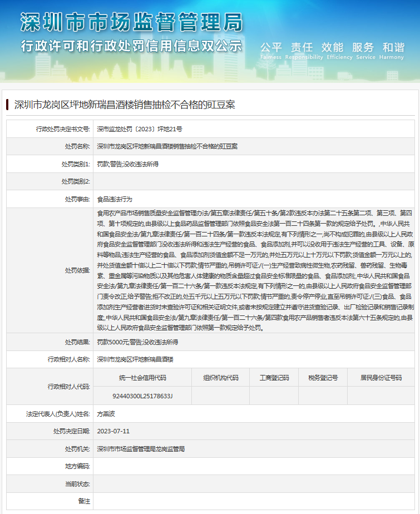Click the 处罚依据 row label
Screen dimensions: 420x514
(77, 270)
